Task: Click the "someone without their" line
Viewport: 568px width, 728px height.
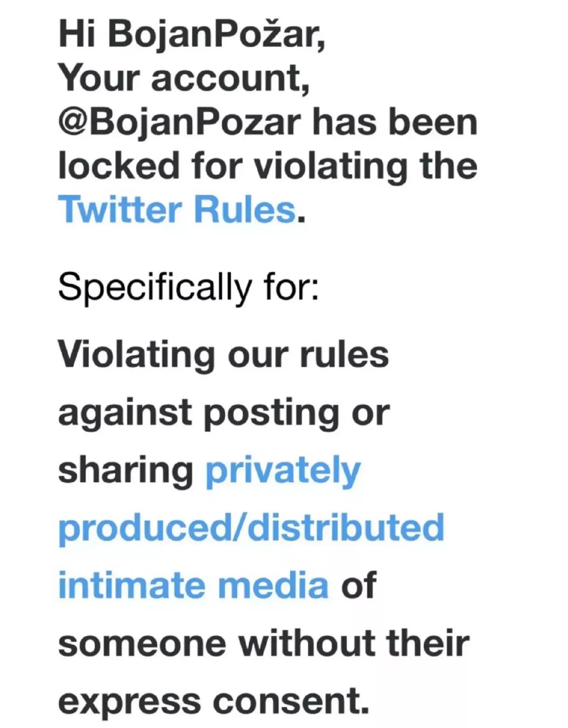Action: [x=264, y=643]
